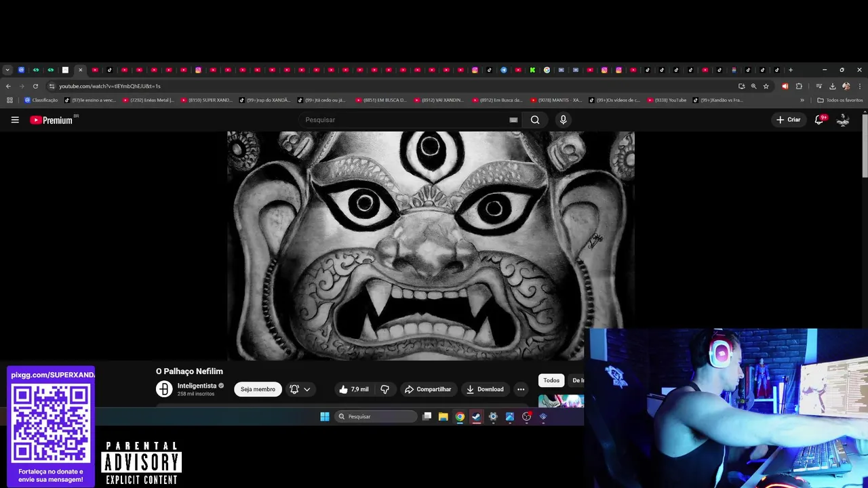Screen dimensions: 868x488
Task: Open Windows Start menu in taskbar
Action: 325,417
